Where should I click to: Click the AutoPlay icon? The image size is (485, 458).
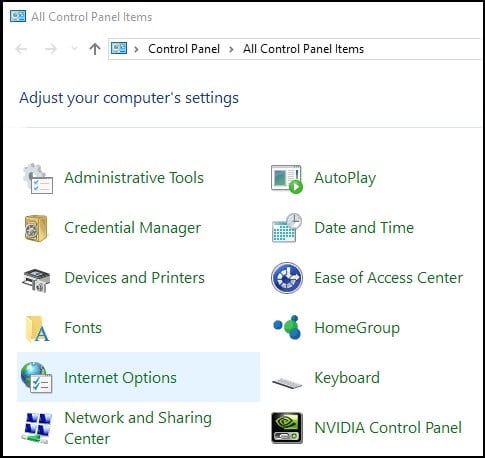(287, 179)
